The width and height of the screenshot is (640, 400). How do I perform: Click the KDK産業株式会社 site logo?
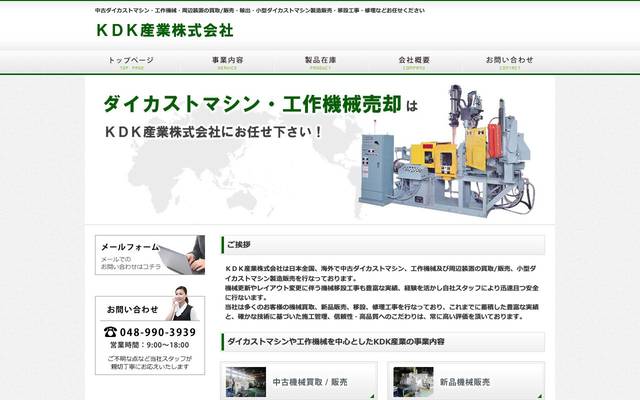164,31
